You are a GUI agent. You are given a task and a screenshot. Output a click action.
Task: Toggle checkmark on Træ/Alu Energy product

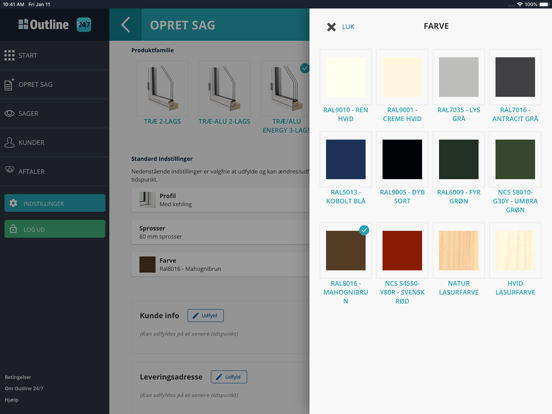click(x=305, y=68)
